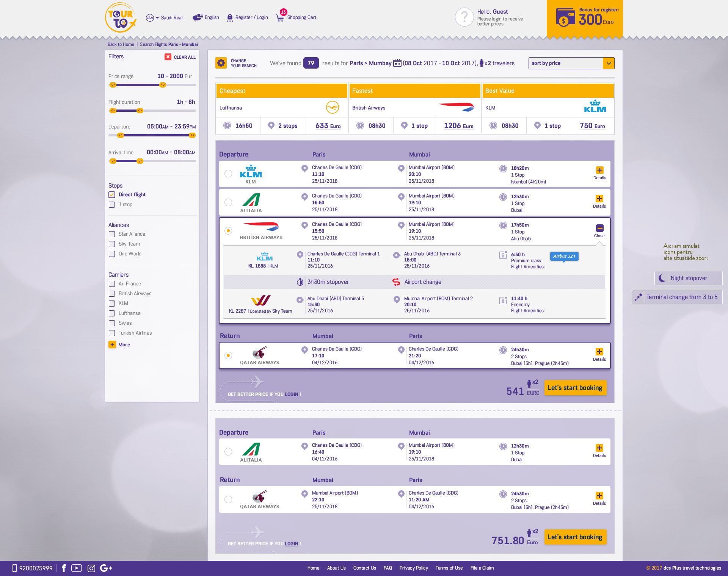Open the Instagram icon in footer
Image resolution: width=728 pixels, height=576 pixels.
(x=91, y=568)
